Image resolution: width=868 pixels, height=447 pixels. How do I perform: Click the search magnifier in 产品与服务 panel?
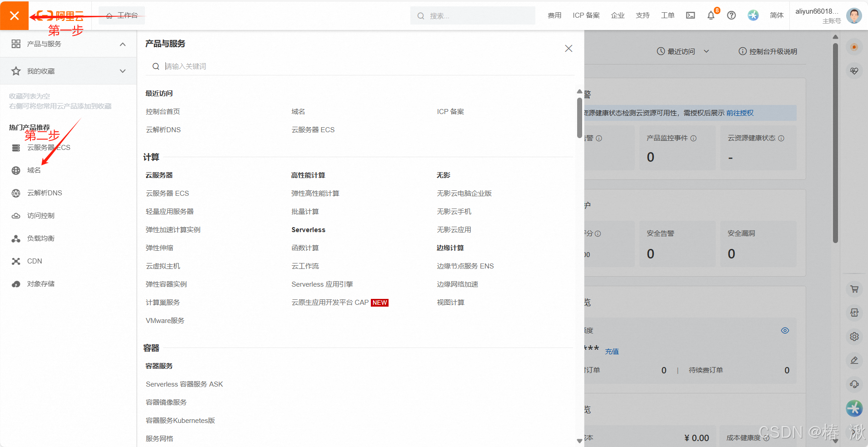[156, 66]
